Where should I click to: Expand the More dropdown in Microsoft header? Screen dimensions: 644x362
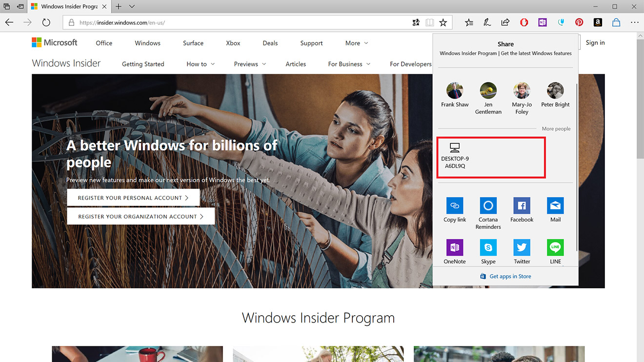pyautogui.click(x=357, y=43)
